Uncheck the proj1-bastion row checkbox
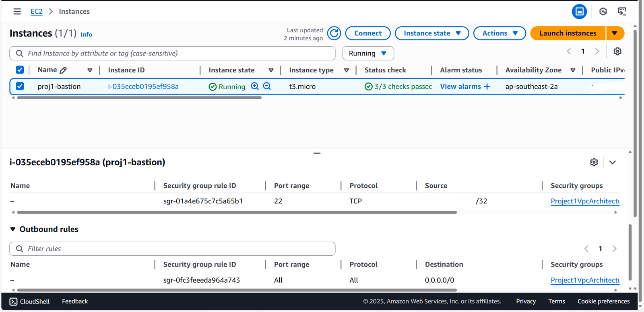This screenshot has height=312, width=644. tap(20, 86)
